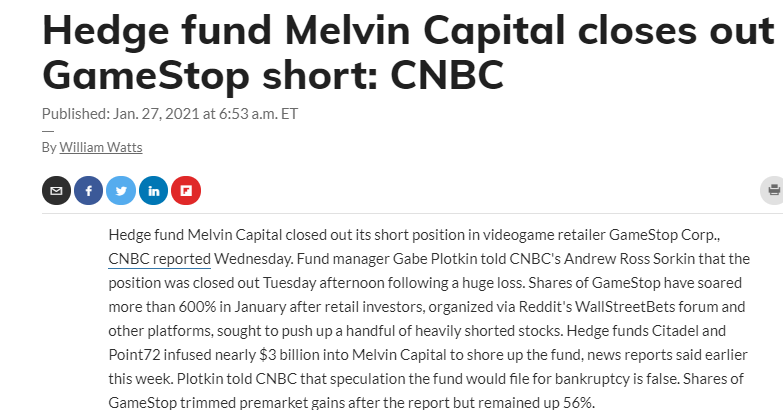783x410 pixels.
Task: Share the article on Facebook
Action: coord(88,190)
